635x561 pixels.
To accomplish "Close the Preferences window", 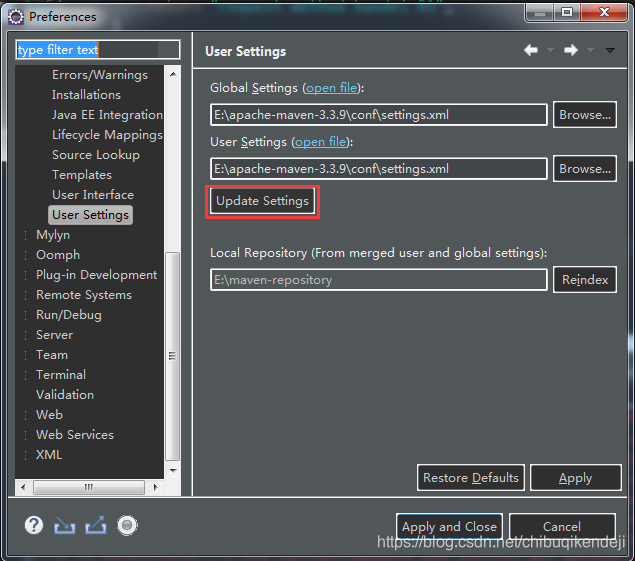I will click(x=604, y=12).
